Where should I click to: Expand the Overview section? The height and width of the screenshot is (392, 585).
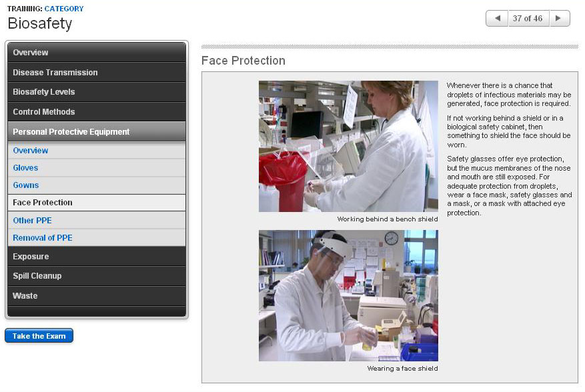(97, 53)
